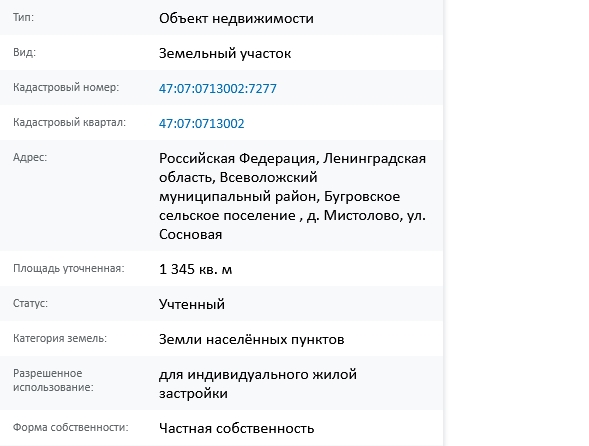Screen dimensions: 589x446
Task: Click the 'Категория земель:' label
Action: tap(60, 338)
